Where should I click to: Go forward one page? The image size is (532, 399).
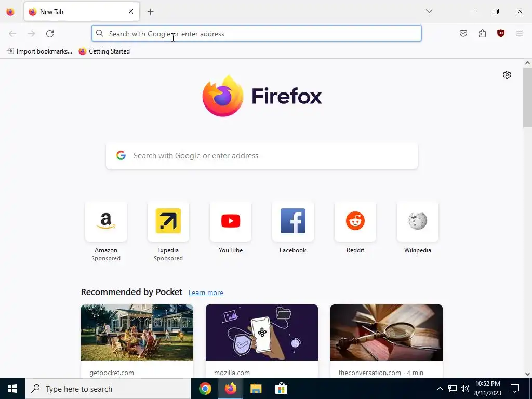[31, 34]
